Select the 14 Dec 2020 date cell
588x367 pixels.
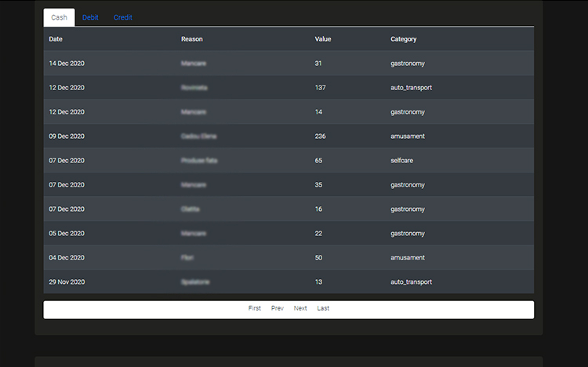pyautogui.click(x=67, y=64)
